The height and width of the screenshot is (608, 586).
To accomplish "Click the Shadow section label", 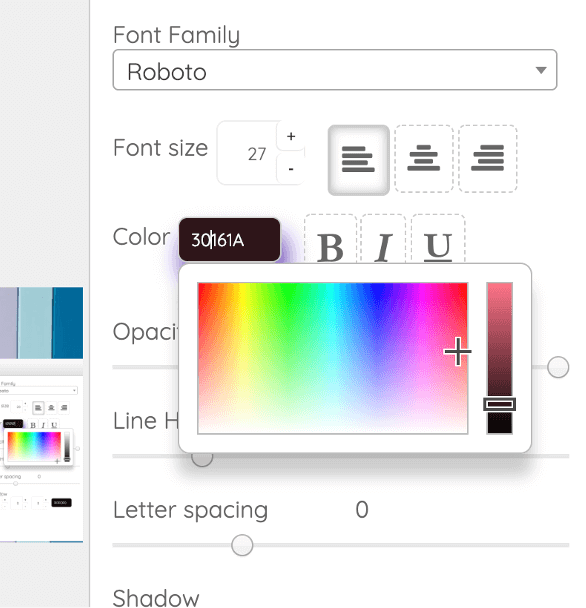I will 156,598.
